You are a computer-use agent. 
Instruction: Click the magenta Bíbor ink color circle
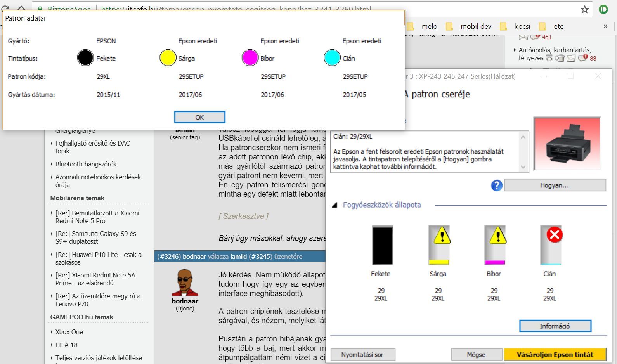(x=250, y=58)
